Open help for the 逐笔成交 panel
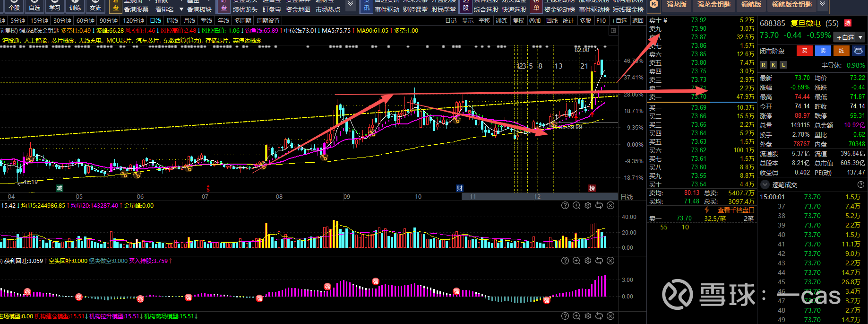Screen dimensions: 868x324 point(861,184)
